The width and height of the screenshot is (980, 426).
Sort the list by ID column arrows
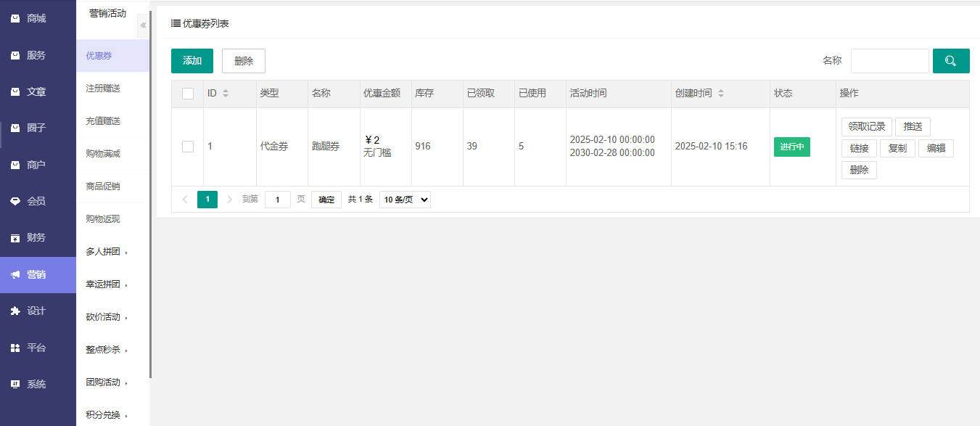(x=226, y=94)
